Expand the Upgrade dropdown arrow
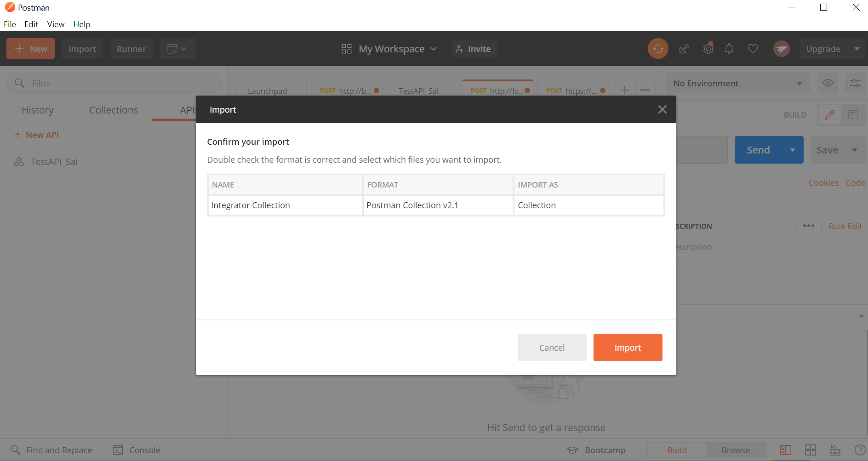This screenshot has height=461, width=868. 857,49
